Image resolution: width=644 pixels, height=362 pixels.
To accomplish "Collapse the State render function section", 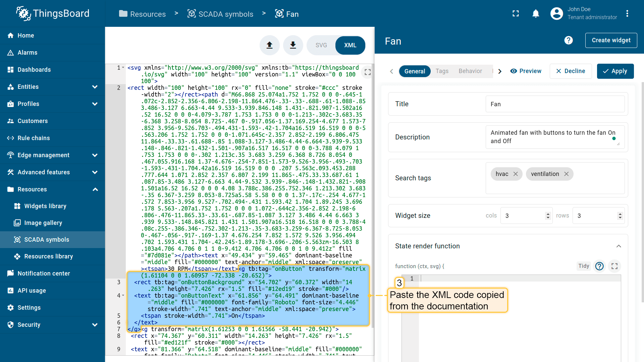I will (619, 246).
